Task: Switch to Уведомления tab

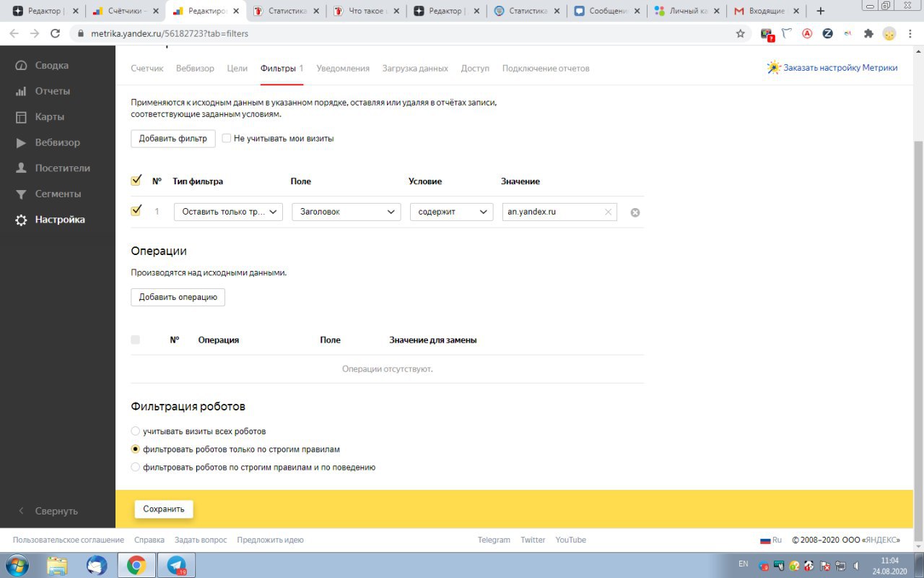Action: [343, 68]
